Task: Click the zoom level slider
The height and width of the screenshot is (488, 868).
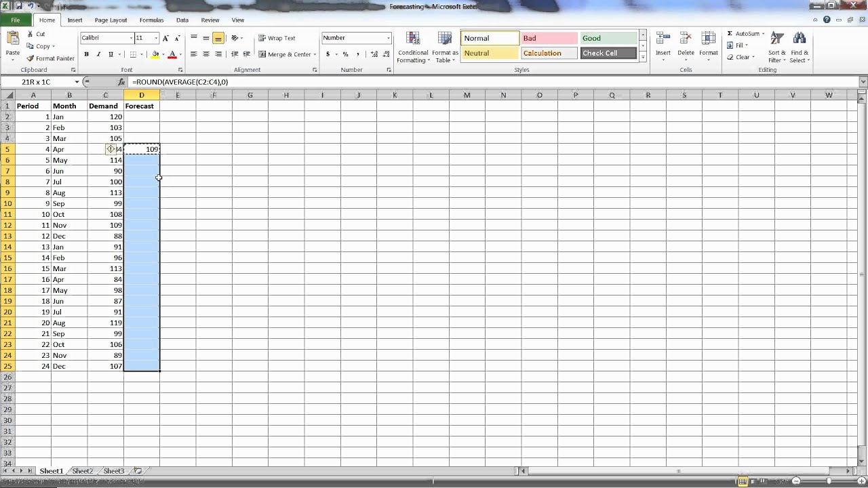Action: [x=829, y=481]
